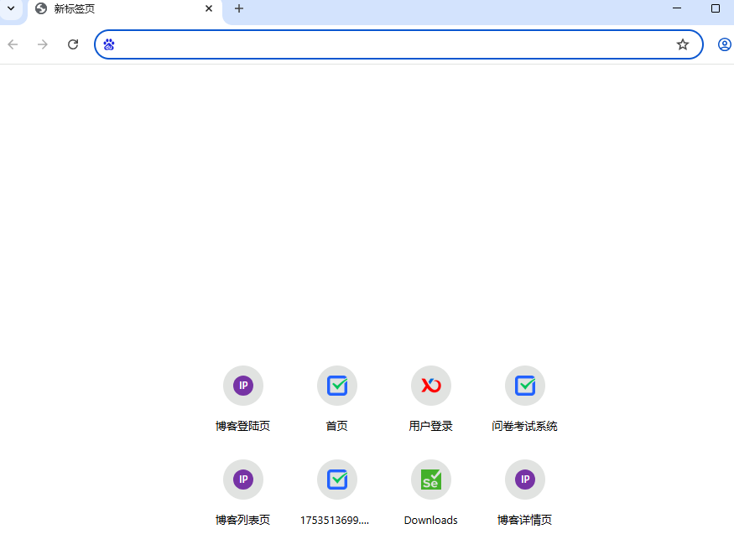
Task: Click the 博客详情页 label text
Action: point(525,521)
